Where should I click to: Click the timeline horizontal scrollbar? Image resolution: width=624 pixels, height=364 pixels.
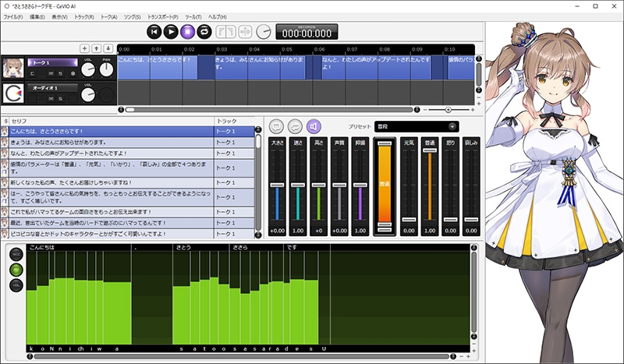point(269,109)
